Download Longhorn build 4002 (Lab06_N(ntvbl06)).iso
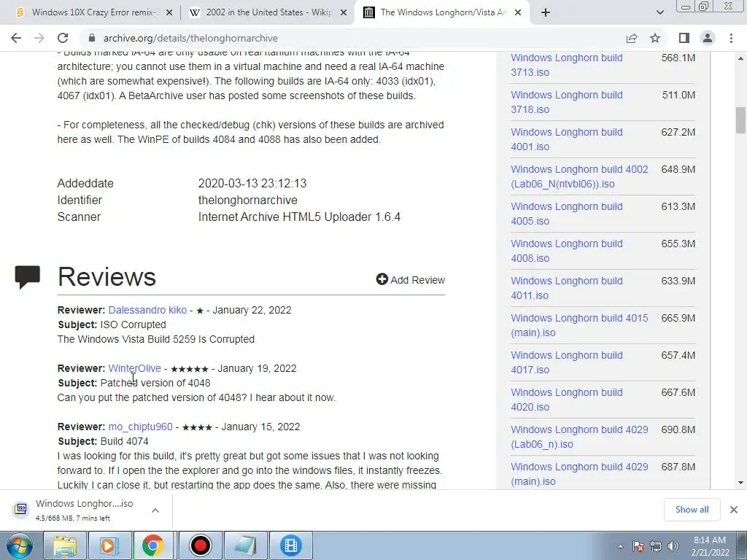Screen dimensions: 747x560 [579, 176]
